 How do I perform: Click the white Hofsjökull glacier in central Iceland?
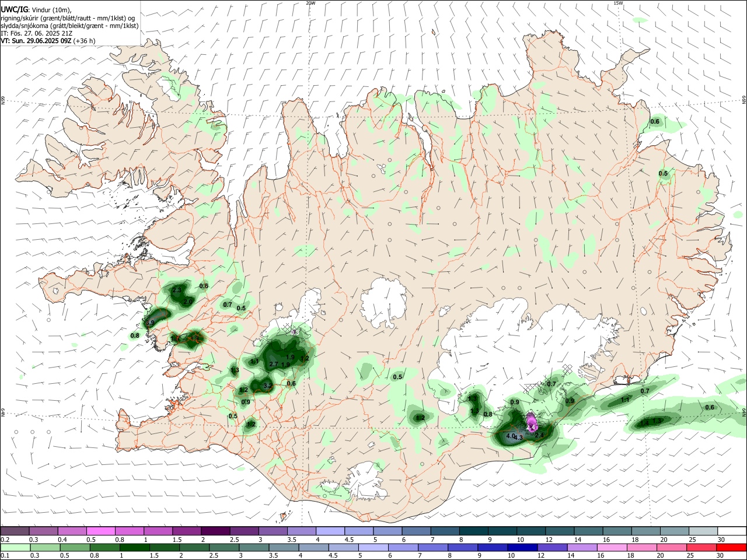383,303
